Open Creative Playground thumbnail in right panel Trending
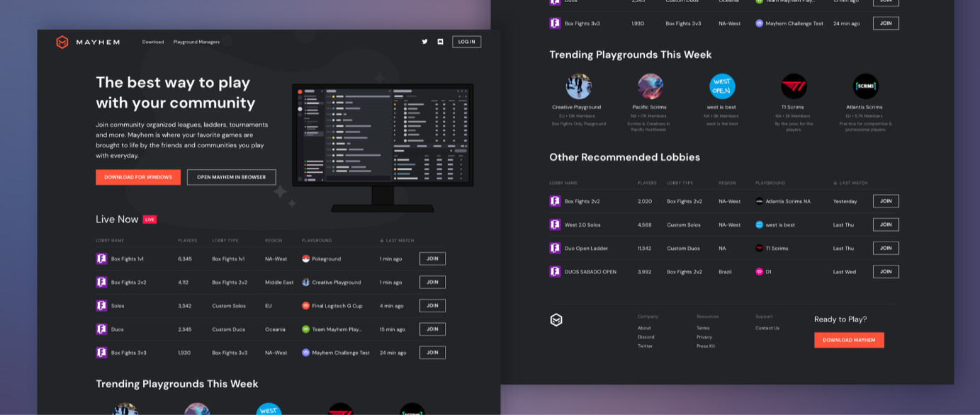Screen dimensions: 980x415 point(578,86)
